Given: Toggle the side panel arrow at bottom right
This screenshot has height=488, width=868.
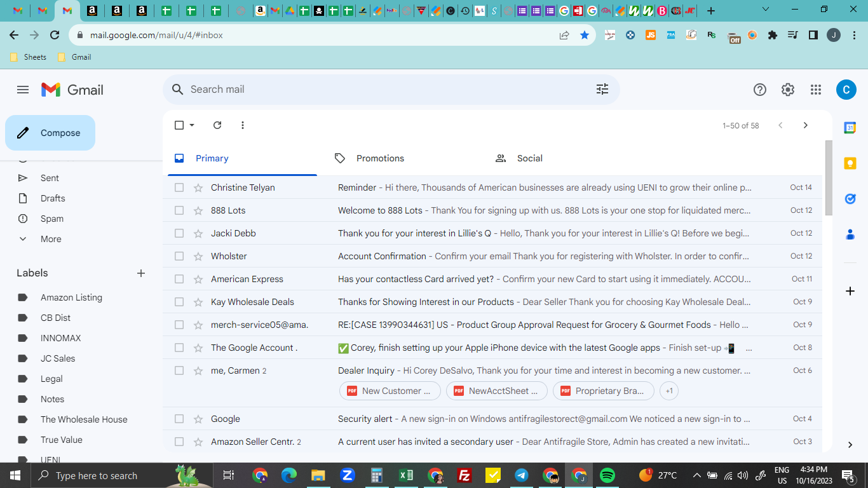Looking at the screenshot, I should point(850,445).
